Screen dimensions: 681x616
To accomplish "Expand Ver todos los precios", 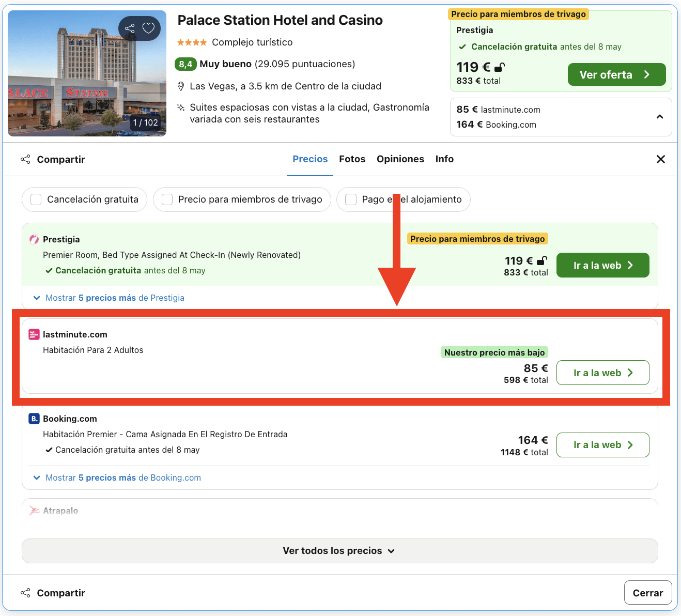I will click(339, 551).
